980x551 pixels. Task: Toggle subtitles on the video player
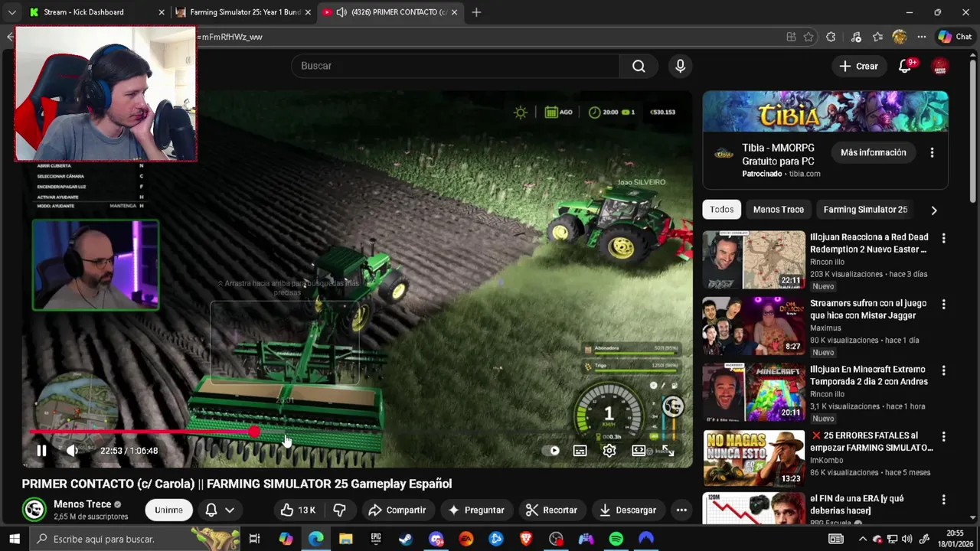pyautogui.click(x=580, y=451)
